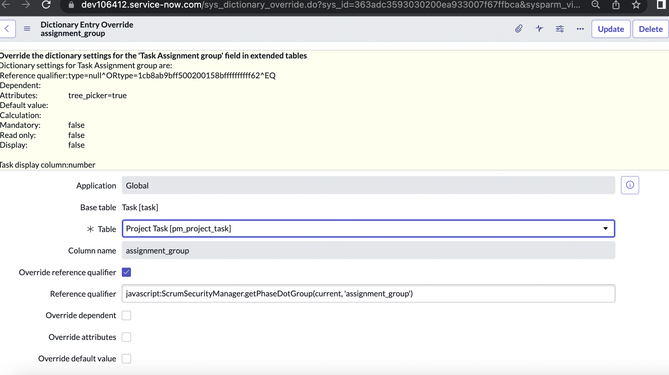Expand the Table dropdown showing Project Task
The width and height of the screenshot is (669, 375).
[x=368, y=229]
